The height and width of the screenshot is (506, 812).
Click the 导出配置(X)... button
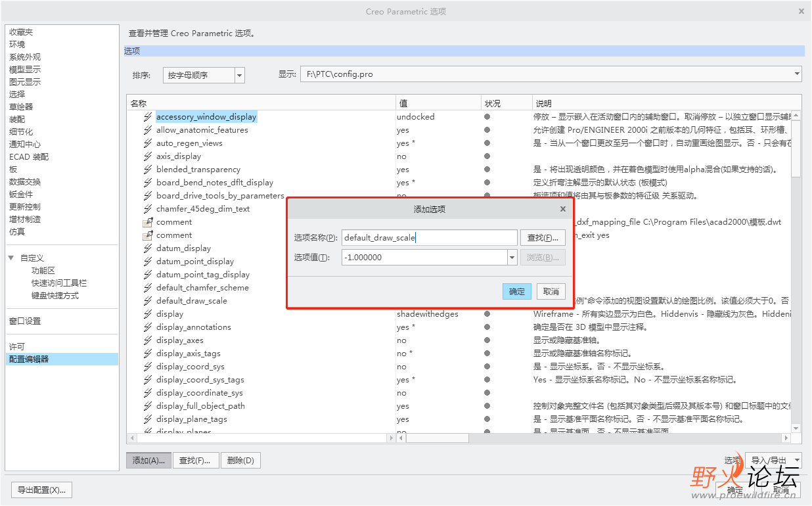(42, 490)
